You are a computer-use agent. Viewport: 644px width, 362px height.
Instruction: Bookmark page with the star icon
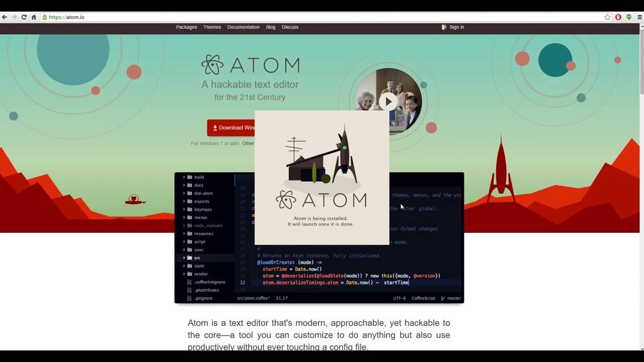click(607, 17)
